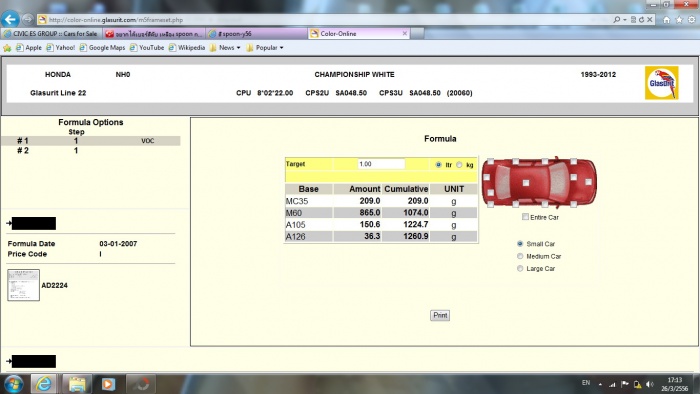
Task: Check the Entire Car checkbox
Action: 525,217
